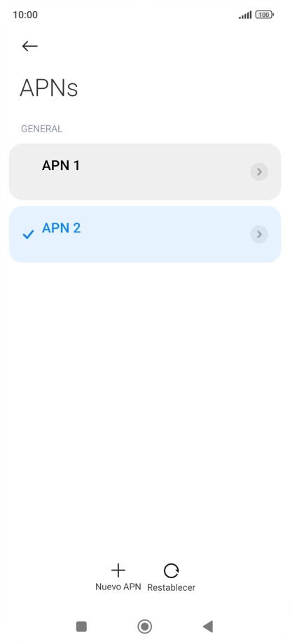The height and width of the screenshot is (644, 290).
Task: Select the APN 2 entry row
Action: 144,234
